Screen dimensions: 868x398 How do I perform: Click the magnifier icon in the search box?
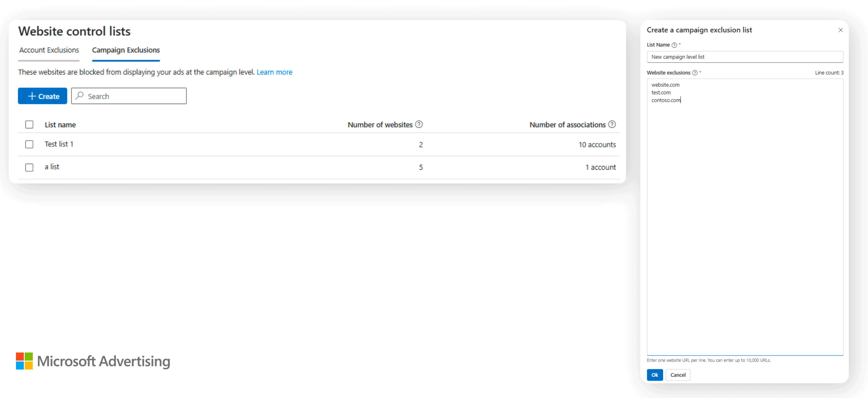point(80,96)
